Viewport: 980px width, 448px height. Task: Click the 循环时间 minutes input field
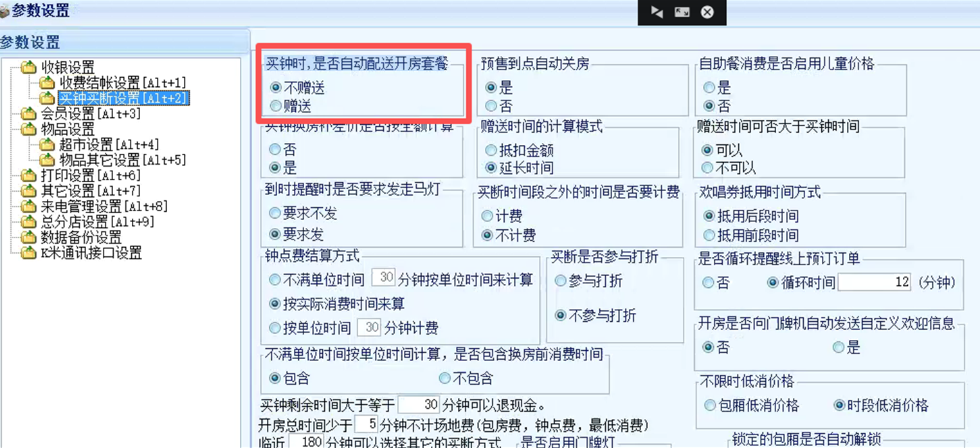[875, 282]
